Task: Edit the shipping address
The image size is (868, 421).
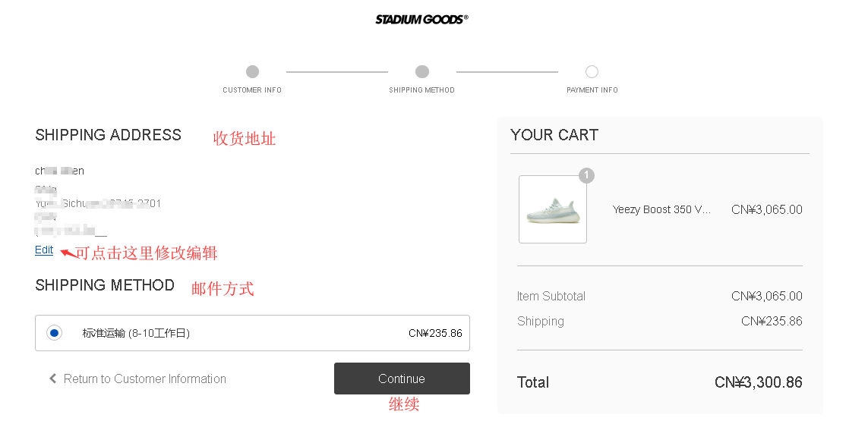Action: [x=44, y=250]
